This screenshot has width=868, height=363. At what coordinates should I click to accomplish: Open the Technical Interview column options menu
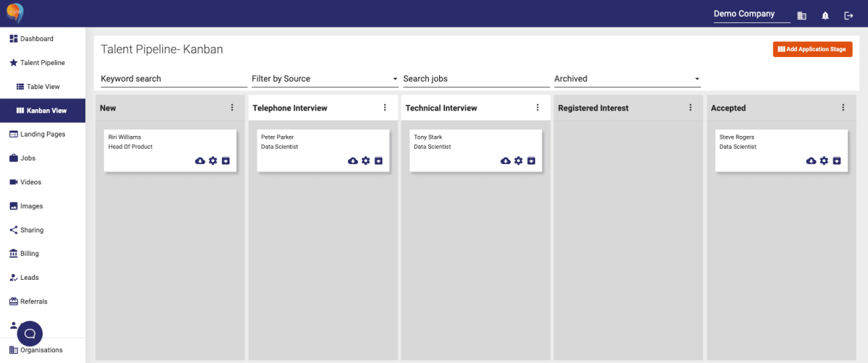tap(537, 108)
